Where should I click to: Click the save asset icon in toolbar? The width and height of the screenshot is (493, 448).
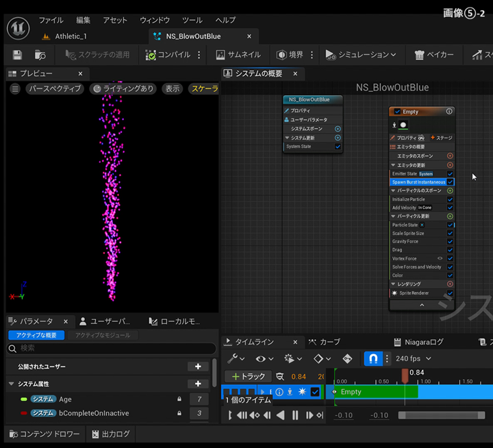[x=17, y=55]
